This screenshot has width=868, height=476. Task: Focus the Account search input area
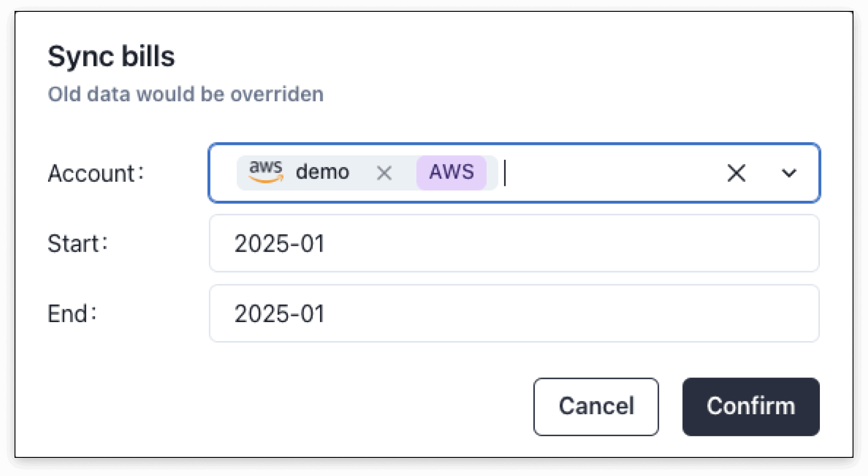point(608,173)
